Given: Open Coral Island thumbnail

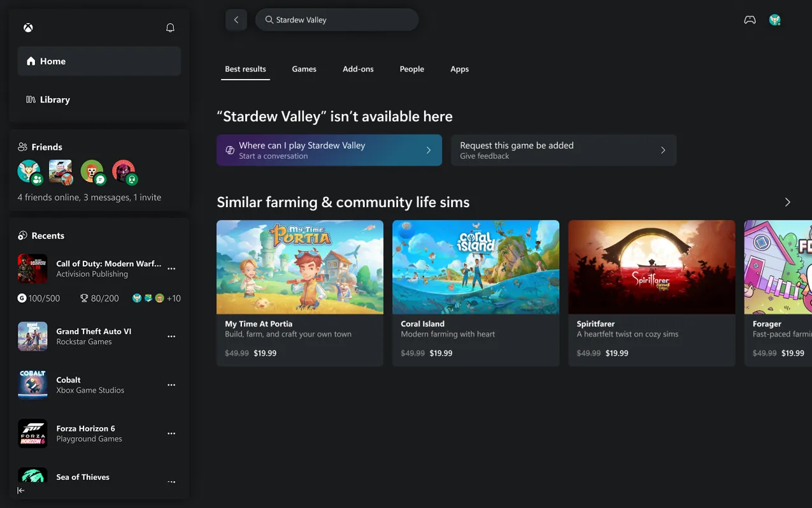Looking at the screenshot, I should pyautogui.click(x=476, y=267).
